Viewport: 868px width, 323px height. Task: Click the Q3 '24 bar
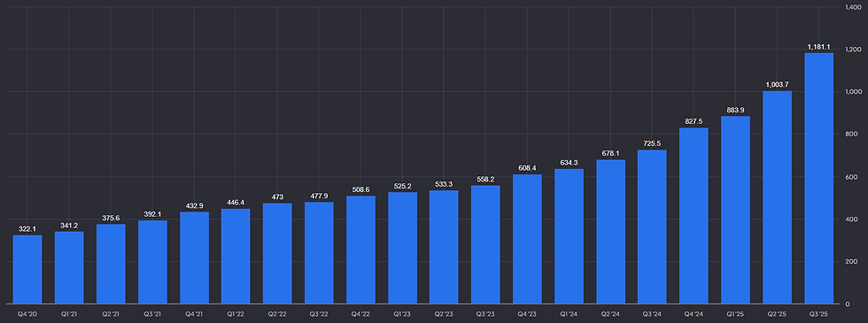pyautogui.click(x=652, y=227)
